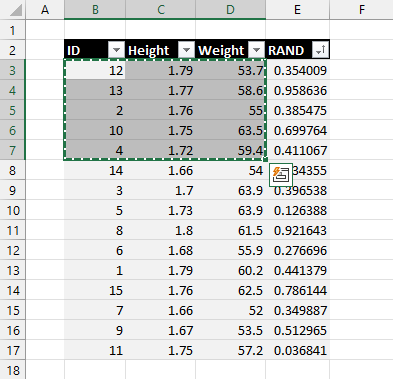Select RAND cell 0.126388
Screen dimensions: 393x379
coord(298,210)
